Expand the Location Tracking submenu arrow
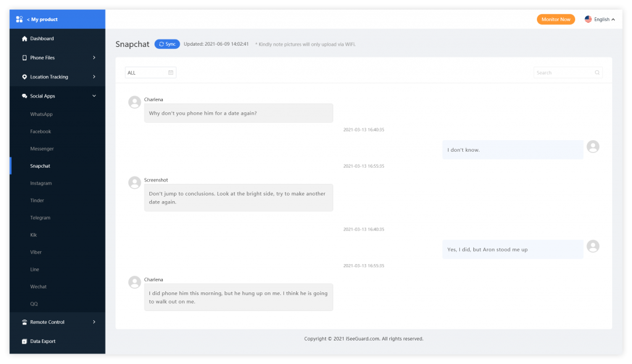632x364 pixels. [x=94, y=77]
